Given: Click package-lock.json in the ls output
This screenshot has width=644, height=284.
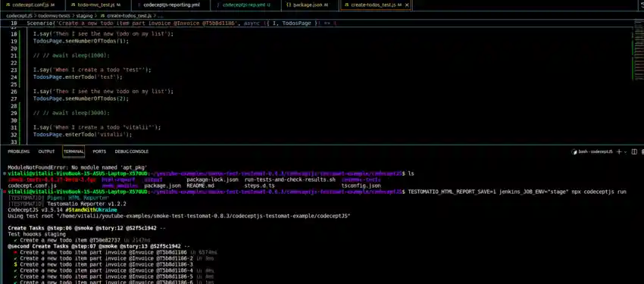Looking at the screenshot, I should (212, 179).
